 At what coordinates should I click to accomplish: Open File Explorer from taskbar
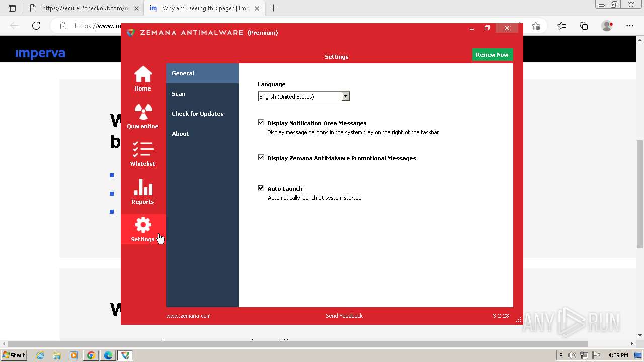[x=57, y=355]
